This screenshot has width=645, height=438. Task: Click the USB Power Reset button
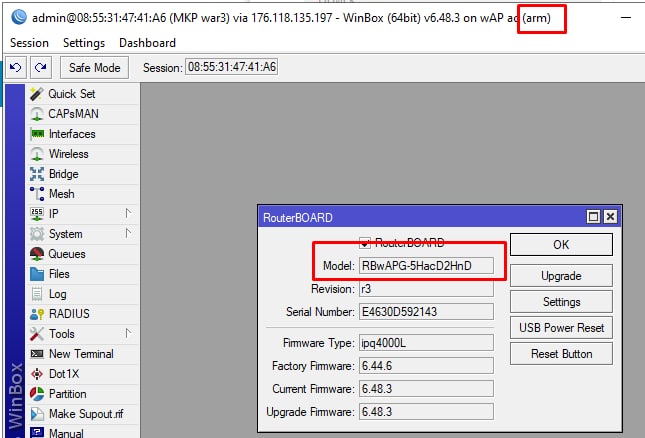[561, 328]
